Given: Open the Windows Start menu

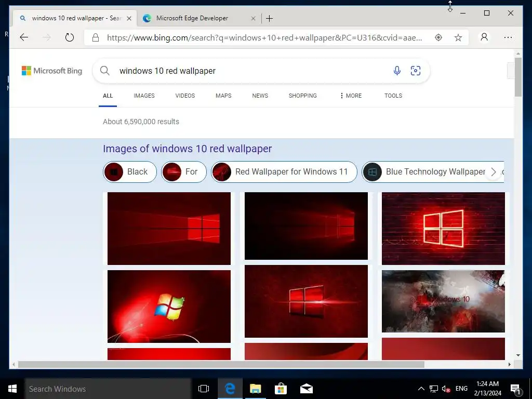Looking at the screenshot, I should pyautogui.click(x=12, y=389).
